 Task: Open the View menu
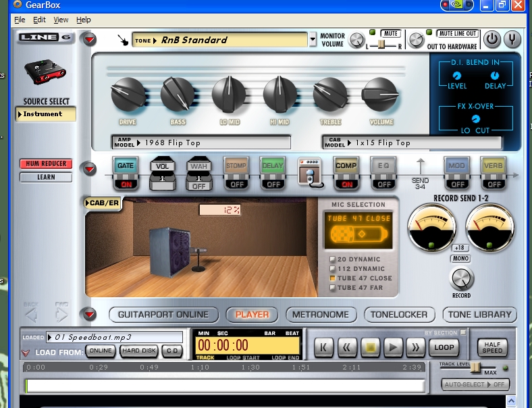pyautogui.click(x=61, y=20)
